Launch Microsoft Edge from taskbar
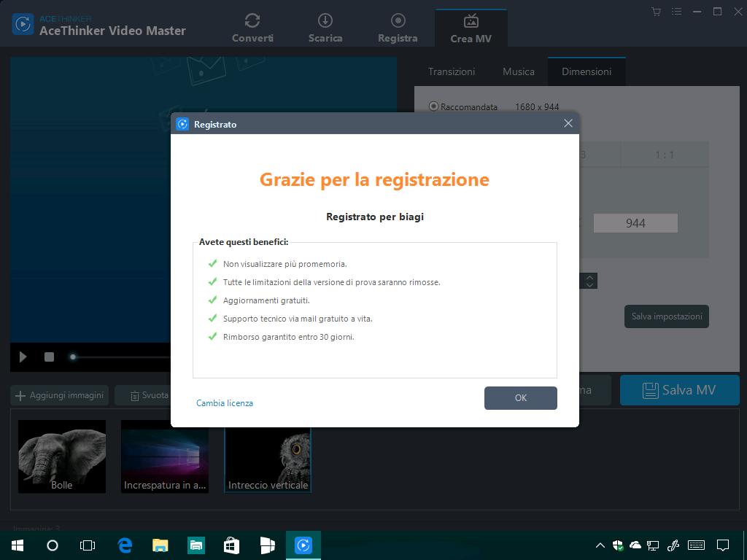This screenshot has width=747, height=560. pyautogui.click(x=125, y=545)
